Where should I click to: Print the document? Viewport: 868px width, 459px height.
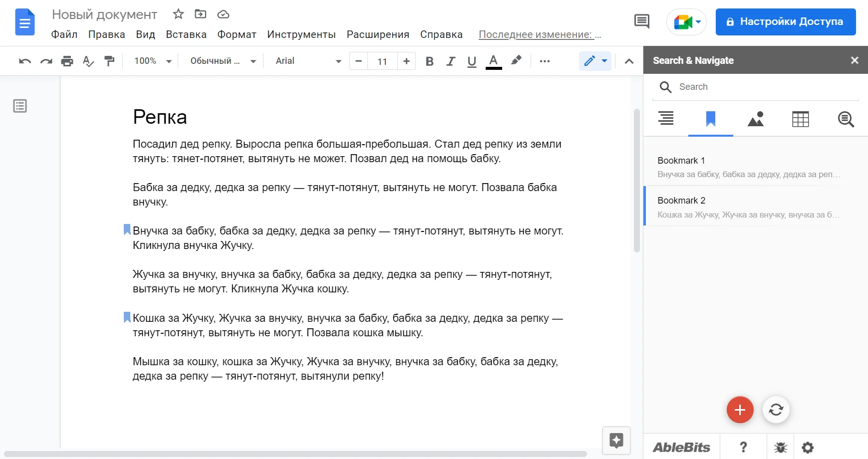(x=67, y=61)
